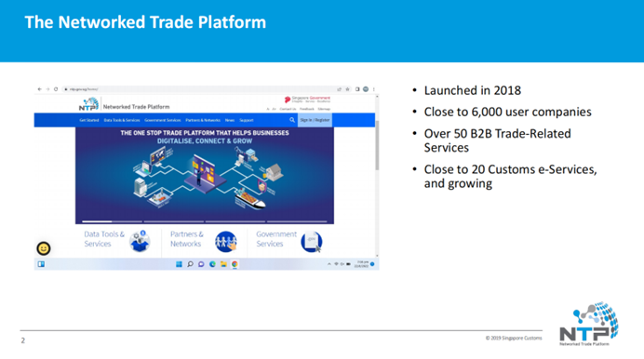Open the Government Services document icon
The image size is (644, 359).
[x=312, y=242]
